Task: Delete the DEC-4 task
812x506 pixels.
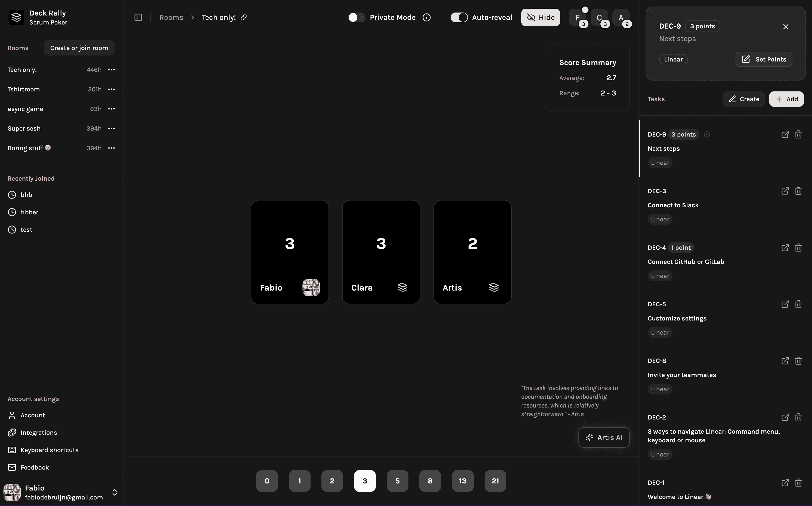Action: pyautogui.click(x=798, y=248)
